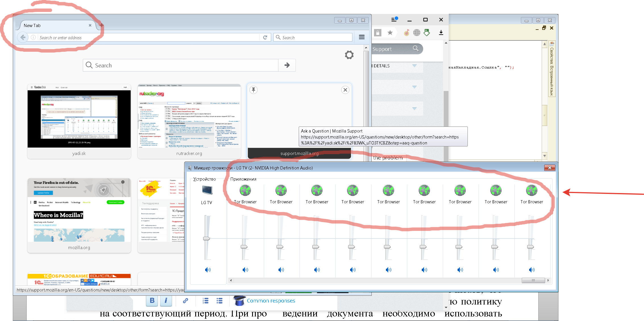Reload the page with the refresh icon
Viewport: 644px width, 321px height.
tap(265, 38)
